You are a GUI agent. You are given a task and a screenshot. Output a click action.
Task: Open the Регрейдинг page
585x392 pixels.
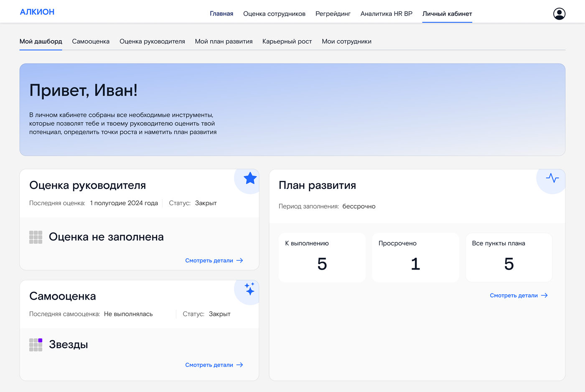pyautogui.click(x=333, y=13)
